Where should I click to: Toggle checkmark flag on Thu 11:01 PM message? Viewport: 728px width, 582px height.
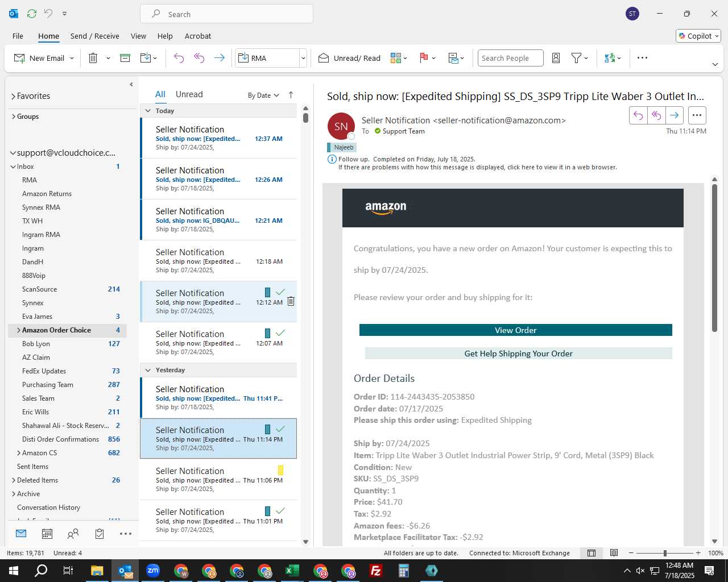point(280,511)
